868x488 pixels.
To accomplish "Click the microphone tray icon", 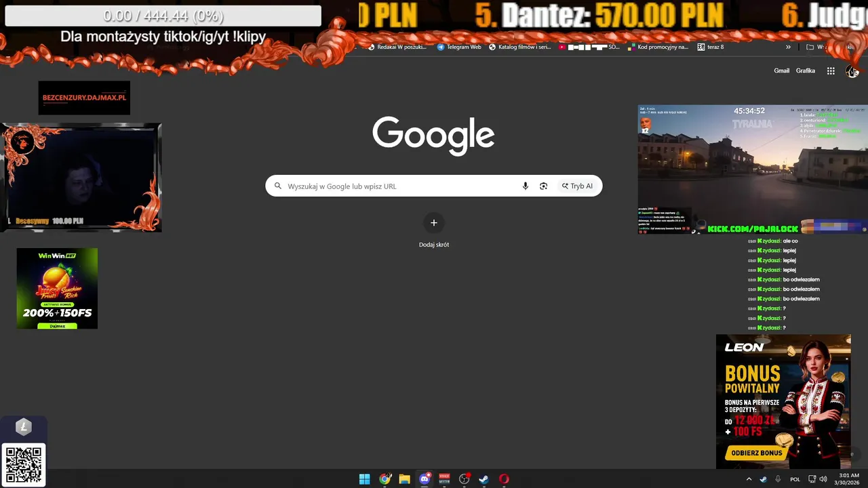I will (778, 479).
